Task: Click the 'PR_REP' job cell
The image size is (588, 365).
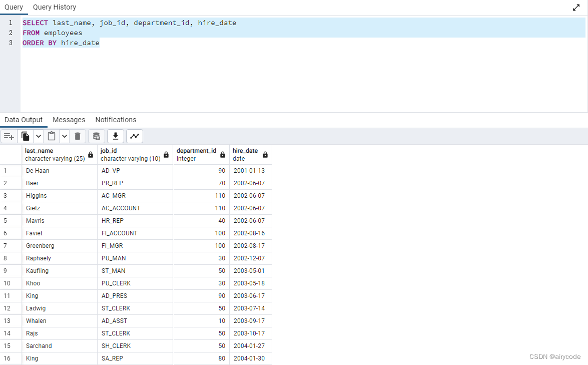Action: 135,183
